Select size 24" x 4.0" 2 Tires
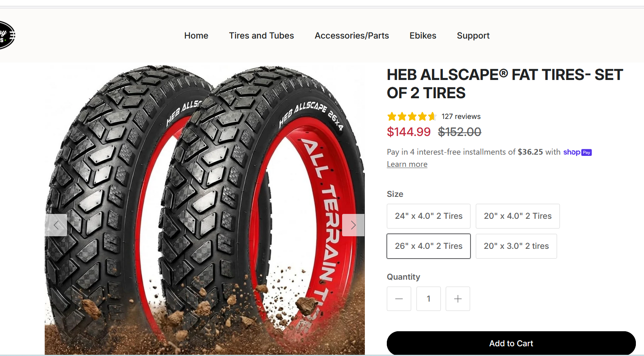 [x=429, y=216]
